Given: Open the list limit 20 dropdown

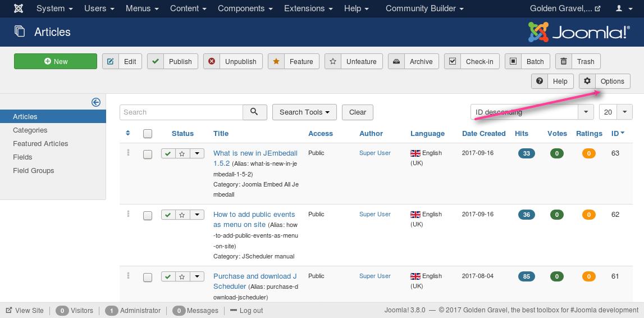Looking at the screenshot, I should tap(616, 112).
